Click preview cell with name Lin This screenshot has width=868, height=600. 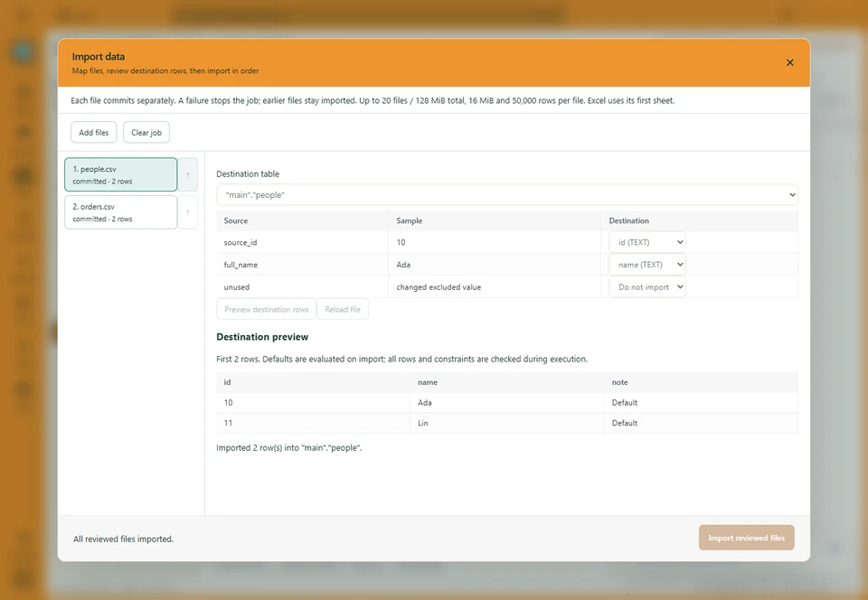(x=507, y=423)
